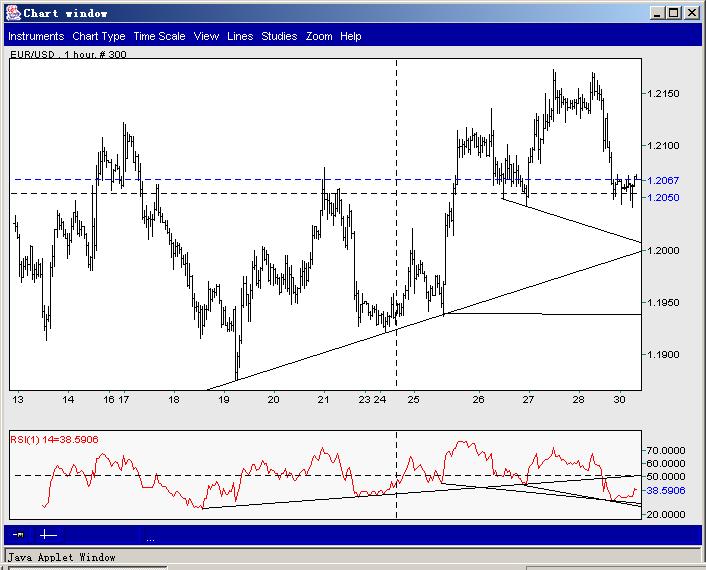Click date label 19 on time axis
Image resolution: width=706 pixels, height=570 pixels.
[x=224, y=399]
